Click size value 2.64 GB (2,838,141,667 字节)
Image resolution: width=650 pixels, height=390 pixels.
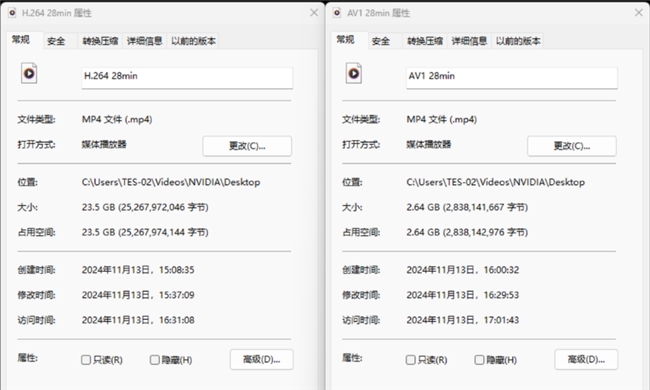click(x=467, y=207)
